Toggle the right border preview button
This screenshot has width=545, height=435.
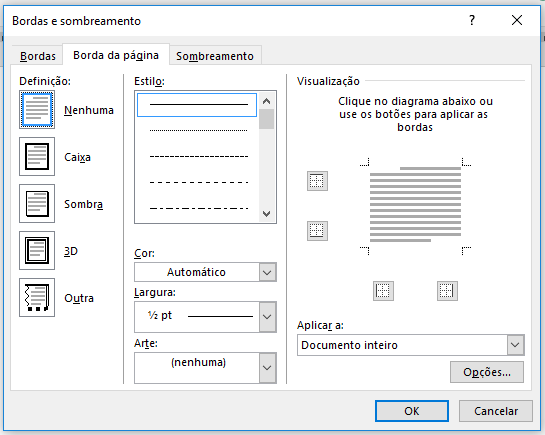pos(447,291)
